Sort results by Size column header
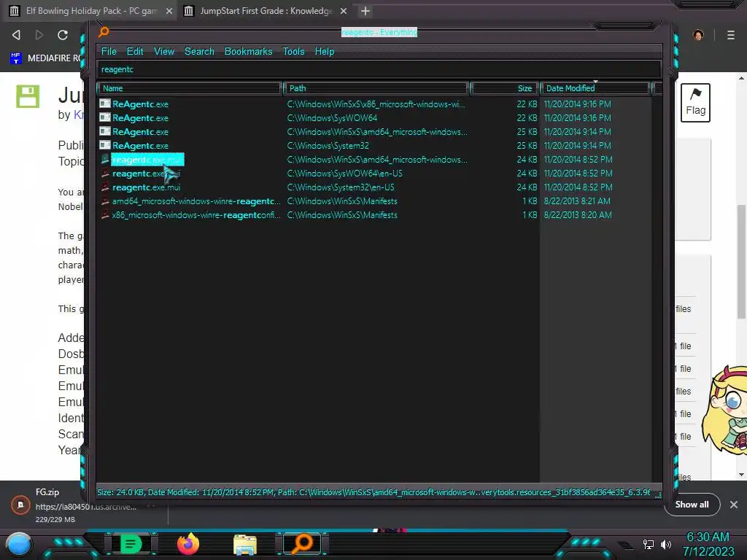747x560 pixels. [x=504, y=88]
